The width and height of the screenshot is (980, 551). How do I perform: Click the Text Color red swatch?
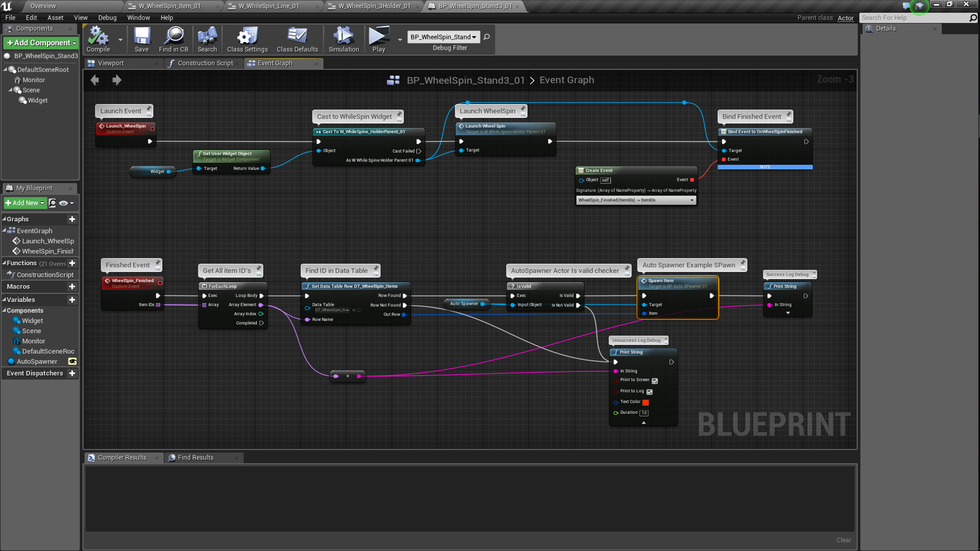pyautogui.click(x=646, y=403)
